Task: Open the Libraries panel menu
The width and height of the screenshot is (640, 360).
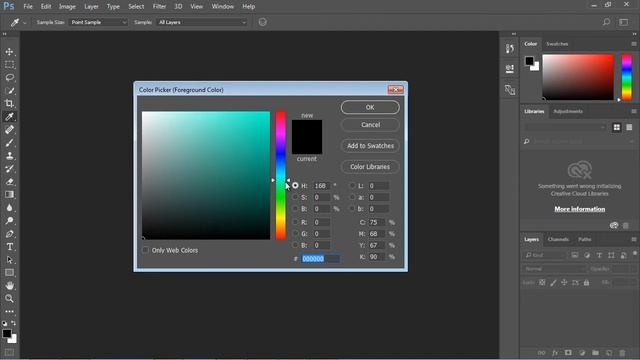Action: pos(633,111)
